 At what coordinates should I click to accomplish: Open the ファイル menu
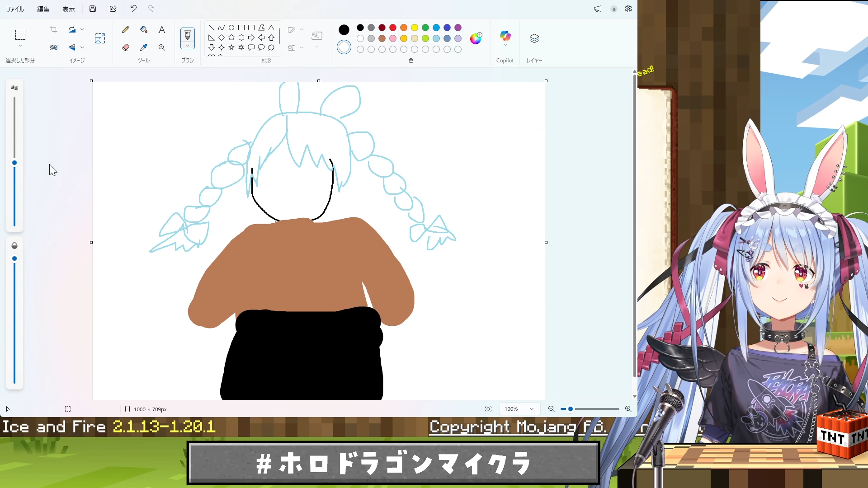pyautogui.click(x=15, y=9)
